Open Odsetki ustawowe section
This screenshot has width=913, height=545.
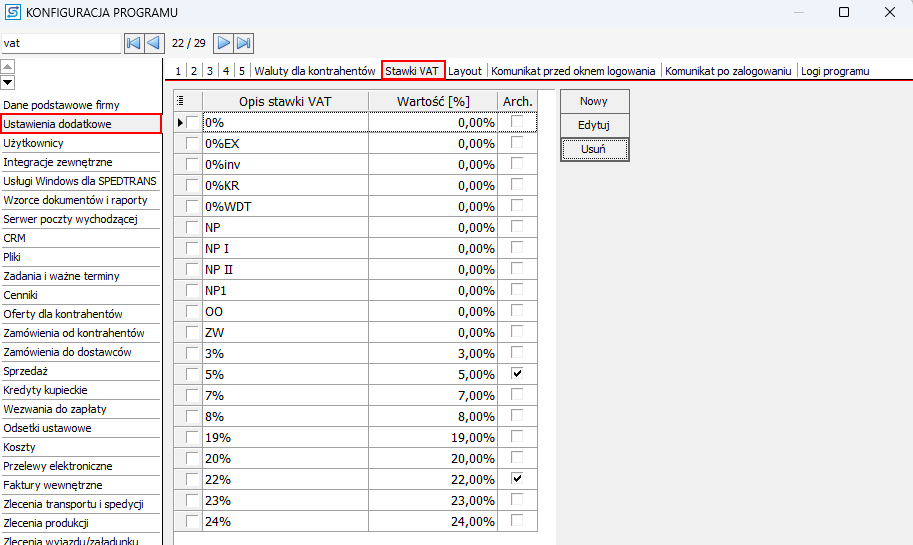tap(80, 428)
